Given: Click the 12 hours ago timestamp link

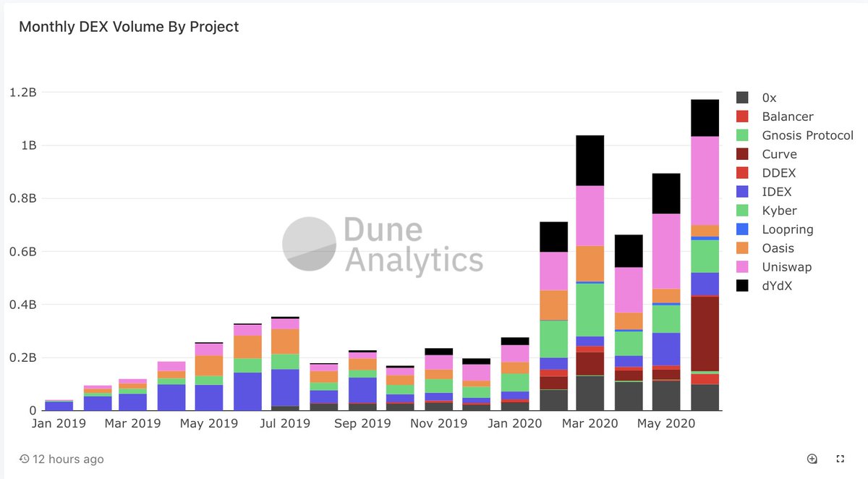Looking at the screenshot, I should pyautogui.click(x=67, y=459).
